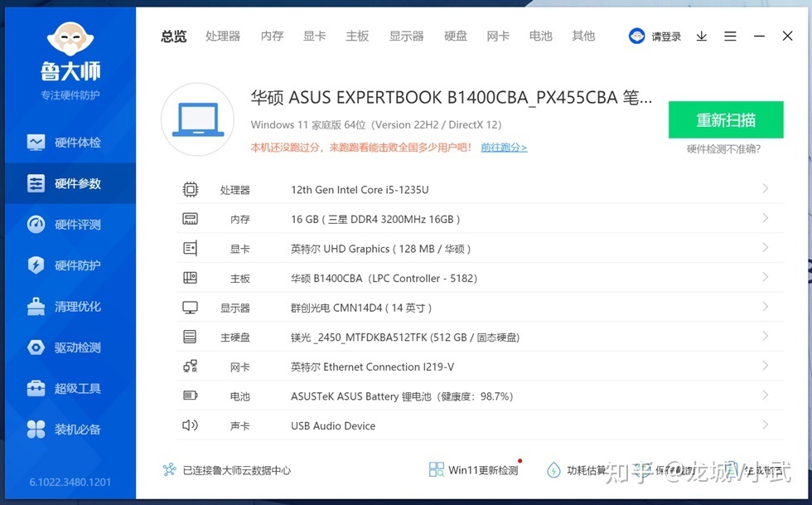Switch to the 显卡 tab
Screen dimensions: 812x505
tap(314, 36)
